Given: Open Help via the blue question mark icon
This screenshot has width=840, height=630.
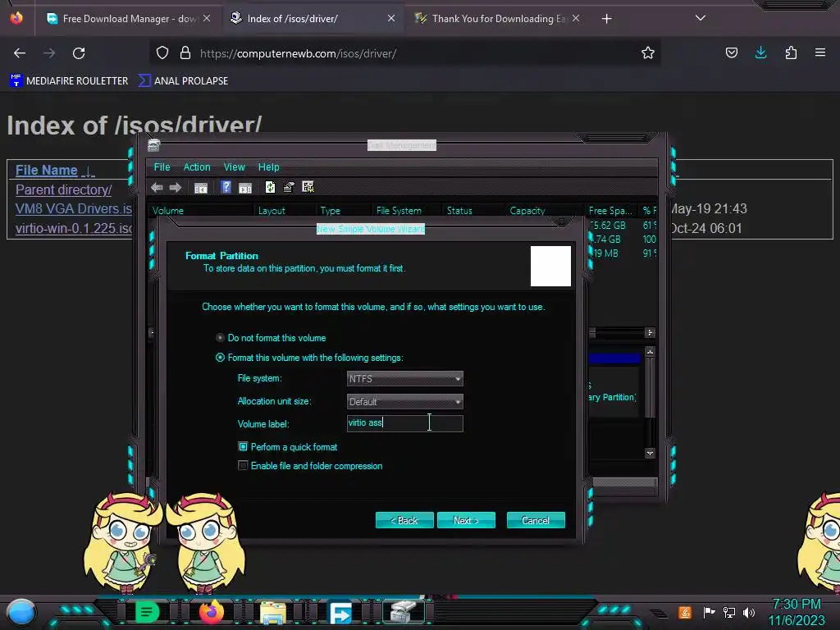Looking at the screenshot, I should point(226,187).
